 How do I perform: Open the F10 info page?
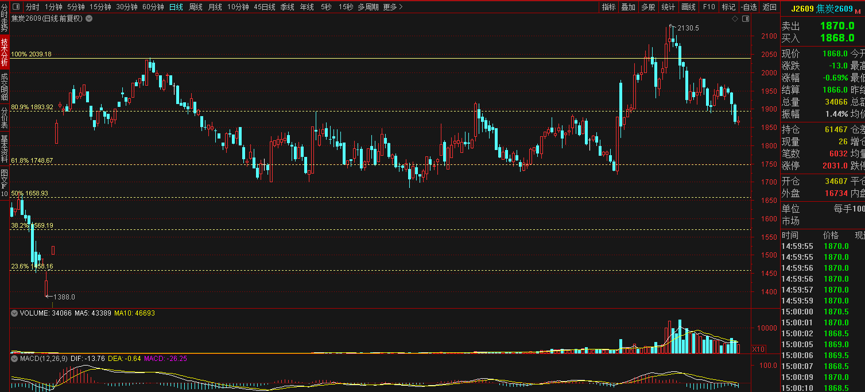coord(708,7)
